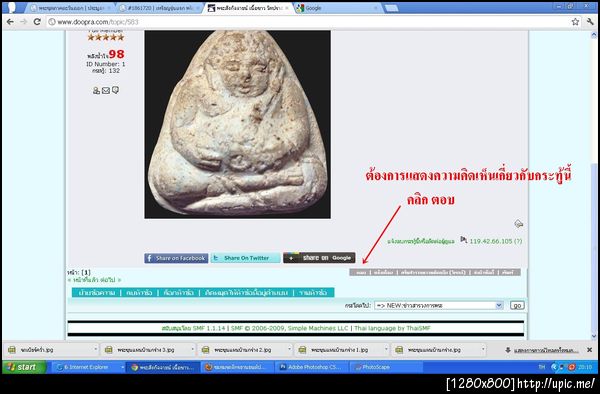Click the first item in the teal moderation bar
Image resolution: width=600 pixels, height=394 pixels.
coord(96,293)
